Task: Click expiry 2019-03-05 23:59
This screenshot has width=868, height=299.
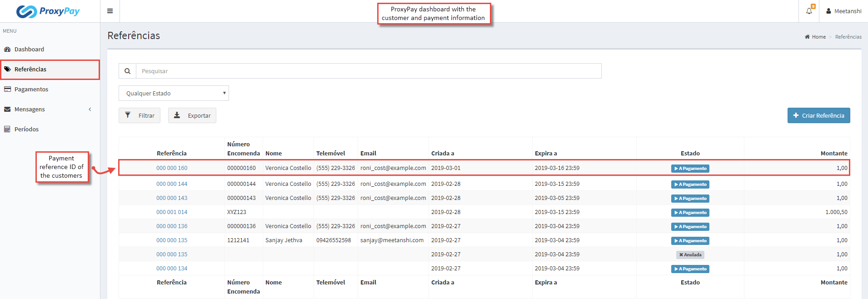Action: click(x=557, y=198)
